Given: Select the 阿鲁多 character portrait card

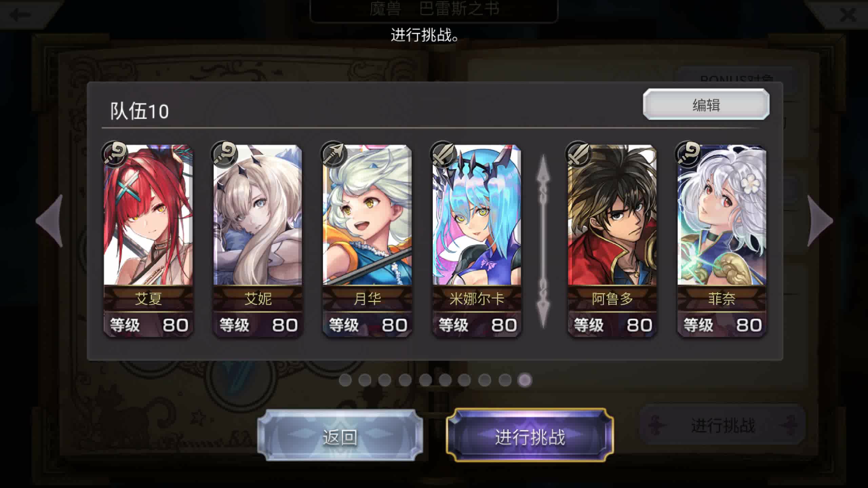Looking at the screenshot, I should point(612,241).
